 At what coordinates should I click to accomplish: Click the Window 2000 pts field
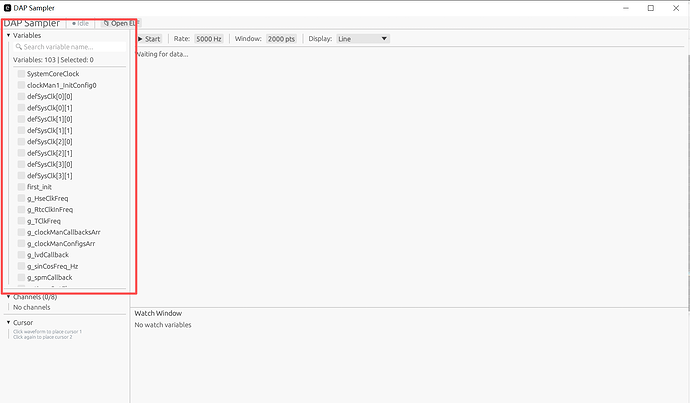(x=281, y=39)
